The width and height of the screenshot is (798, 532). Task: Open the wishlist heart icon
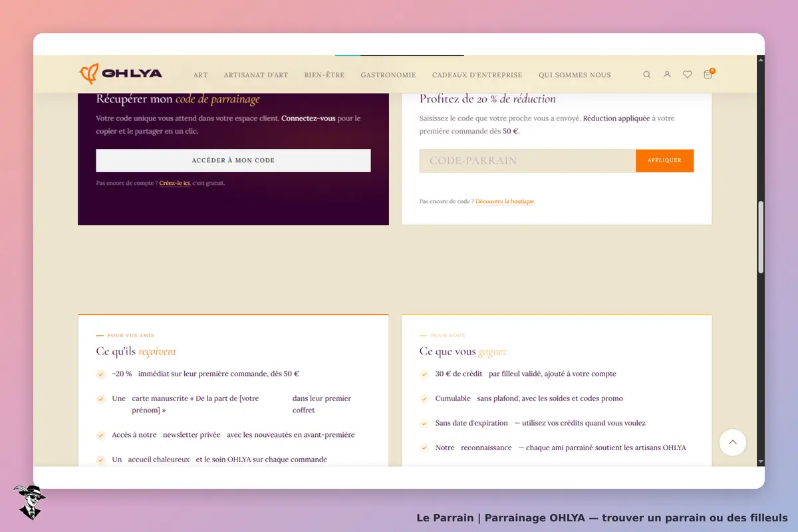[688, 74]
